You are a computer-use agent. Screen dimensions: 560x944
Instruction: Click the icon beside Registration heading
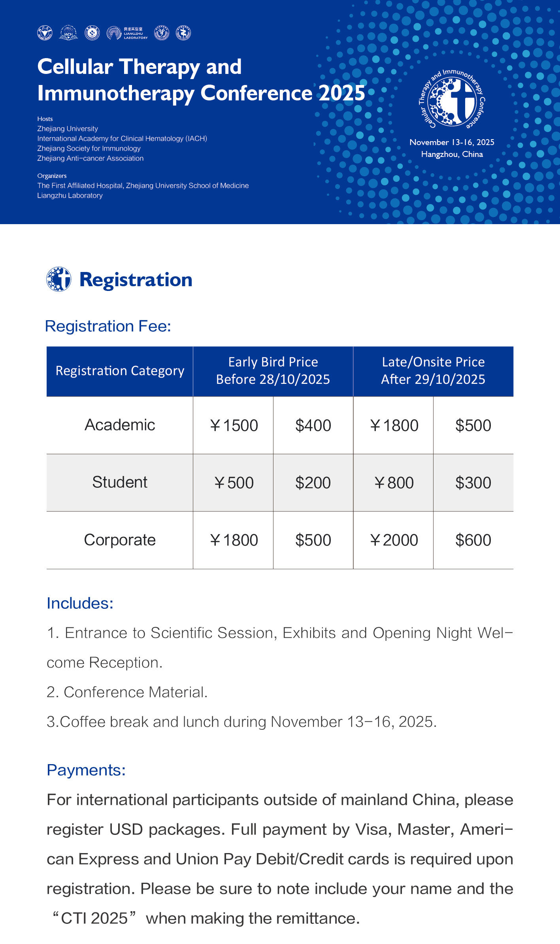[x=58, y=279]
